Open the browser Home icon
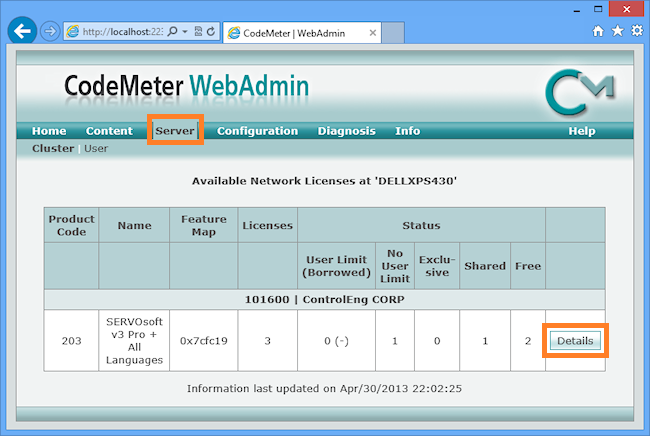This screenshot has height=436, width=650. tap(597, 31)
